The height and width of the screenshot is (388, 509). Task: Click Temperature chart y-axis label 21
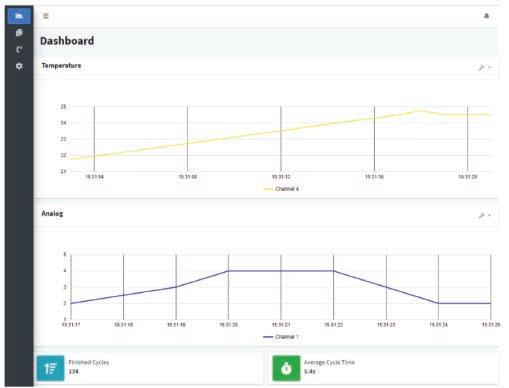pos(63,171)
